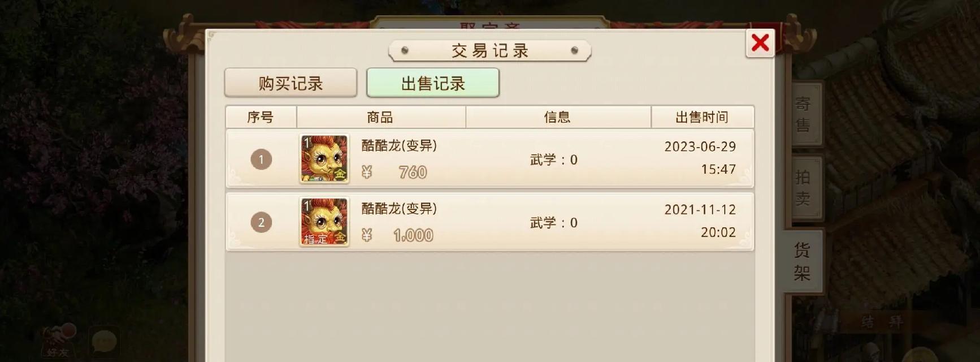Switch to the 购买记录 tab

click(290, 83)
